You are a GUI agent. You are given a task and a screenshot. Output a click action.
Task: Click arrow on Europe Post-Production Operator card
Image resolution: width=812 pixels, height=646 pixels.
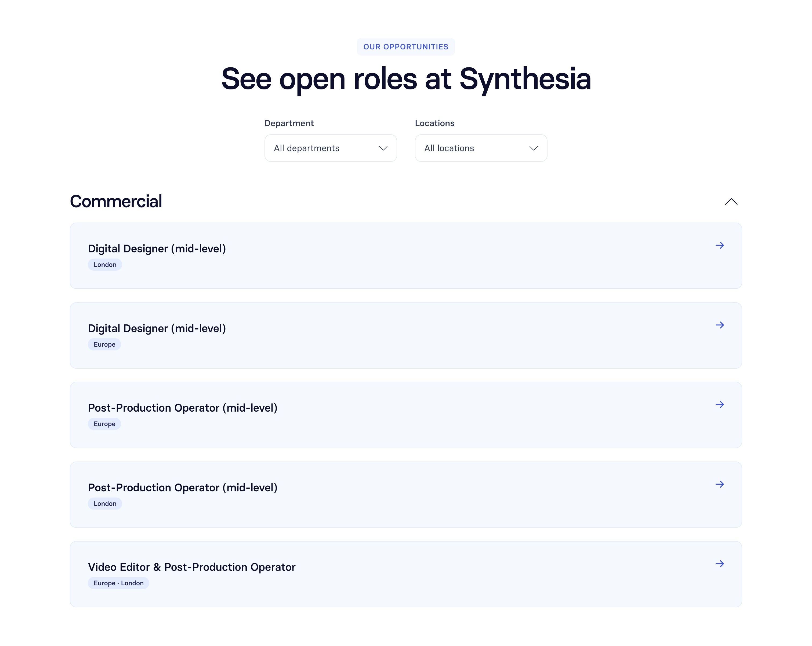click(719, 404)
